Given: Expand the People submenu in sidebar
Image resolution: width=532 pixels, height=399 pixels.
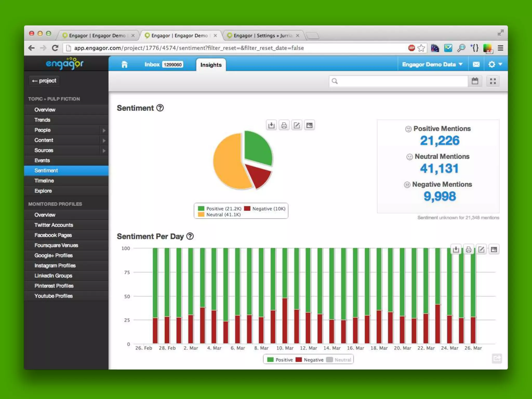Looking at the screenshot, I should pyautogui.click(x=104, y=130).
